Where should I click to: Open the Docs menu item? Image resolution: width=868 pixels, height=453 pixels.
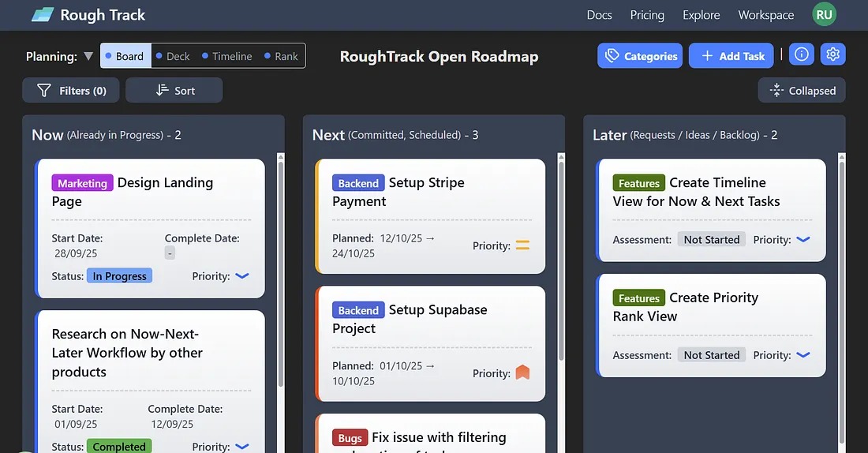(599, 15)
